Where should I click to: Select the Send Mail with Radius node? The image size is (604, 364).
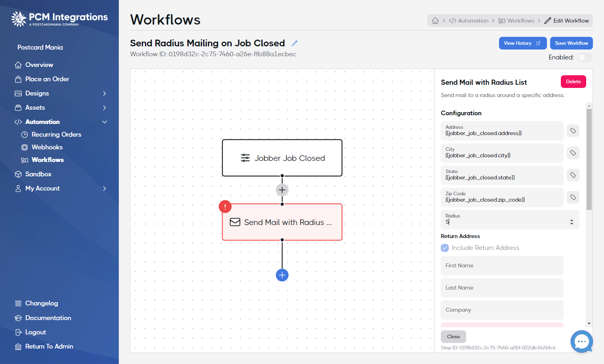[282, 222]
